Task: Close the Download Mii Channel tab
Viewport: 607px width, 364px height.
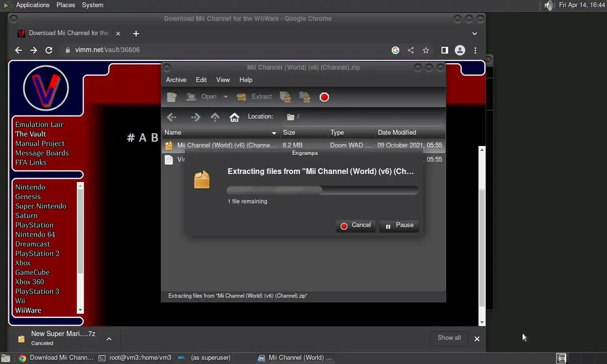Action: click(118, 34)
